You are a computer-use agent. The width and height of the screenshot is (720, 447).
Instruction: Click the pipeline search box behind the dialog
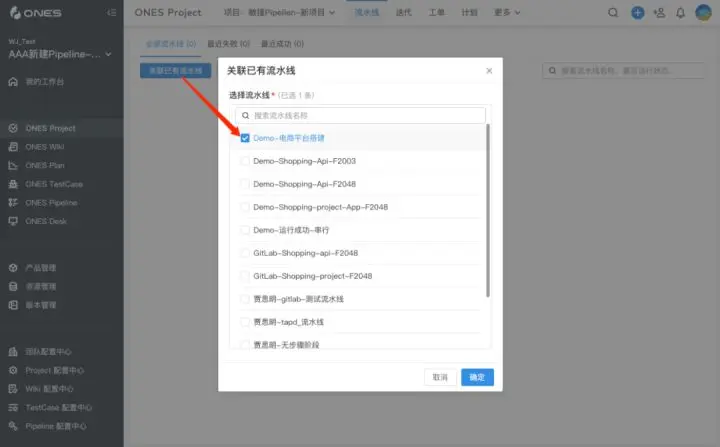coord(623,70)
